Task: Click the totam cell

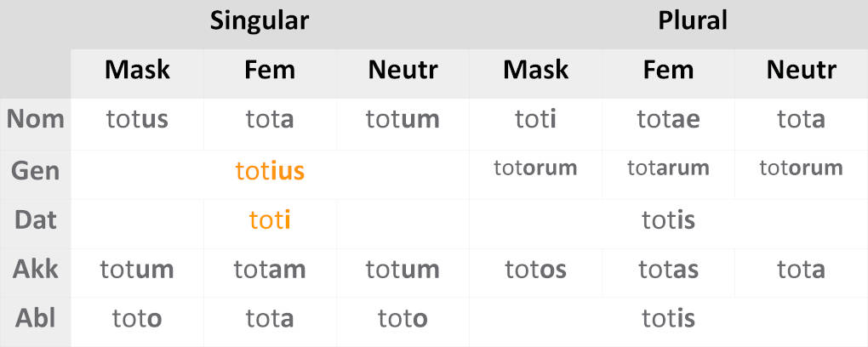Action: 270,270
